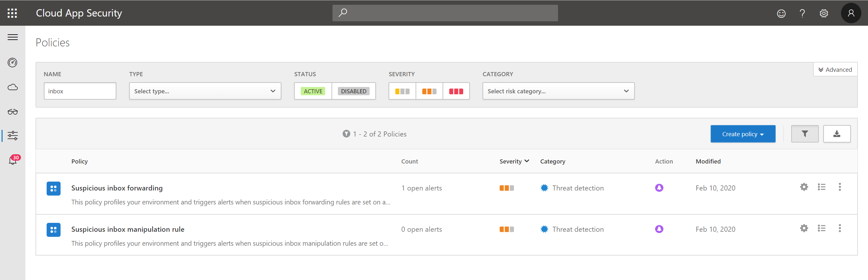Viewport: 868px width, 280px height.
Task: Click the export download button
Action: [836, 134]
